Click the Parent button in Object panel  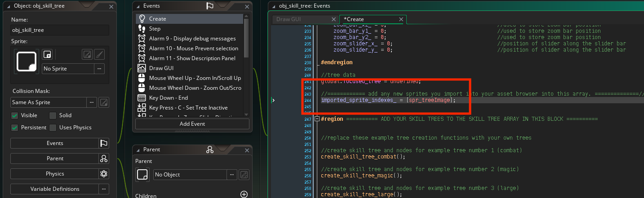click(54, 158)
